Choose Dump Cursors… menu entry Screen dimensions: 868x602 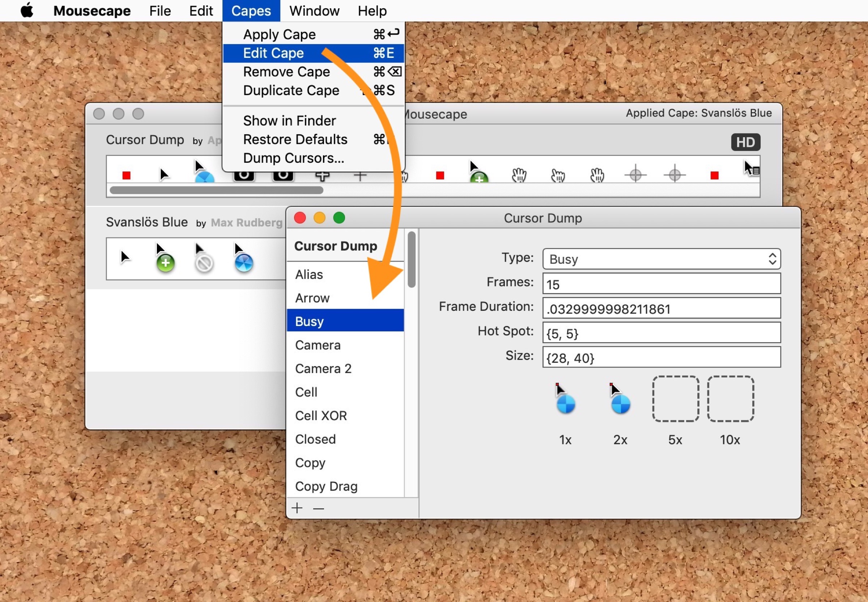pyautogui.click(x=293, y=158)
